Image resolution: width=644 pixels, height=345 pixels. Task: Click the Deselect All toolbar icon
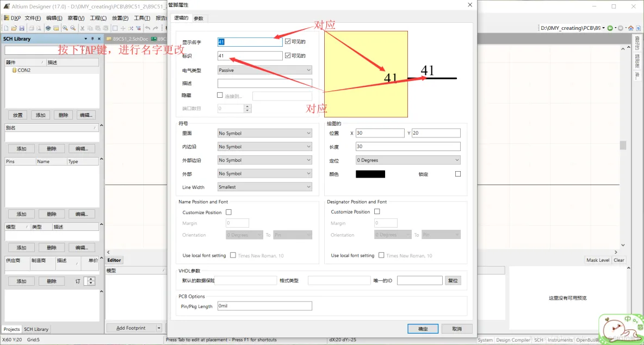[x=131, y=28]
